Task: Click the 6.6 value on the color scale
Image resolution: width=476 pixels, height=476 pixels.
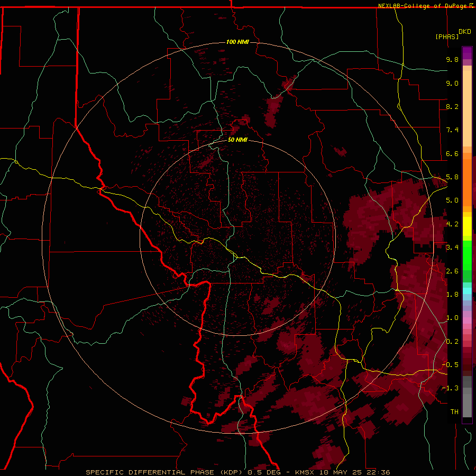Action: pyautogui.click(x=452, y=153)
